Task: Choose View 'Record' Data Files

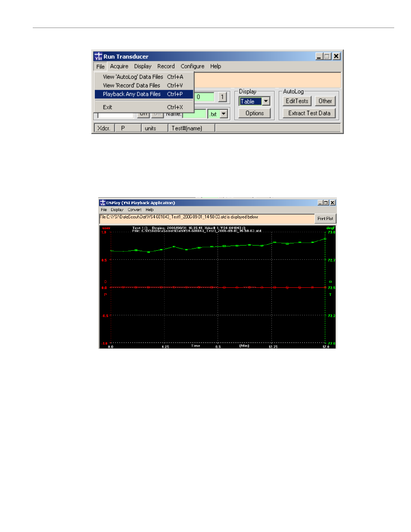Action: (144, 85)
